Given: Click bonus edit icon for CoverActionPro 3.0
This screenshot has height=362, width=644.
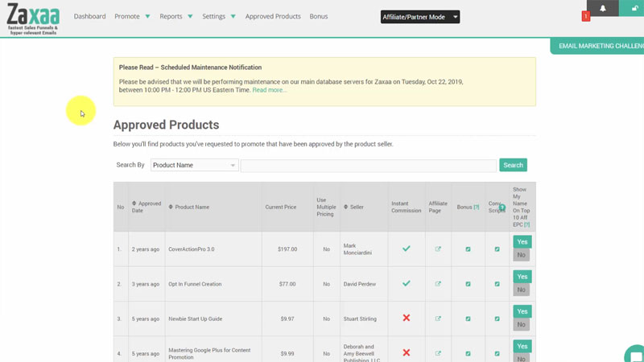Looking at the screenshot, I should 468,249.
